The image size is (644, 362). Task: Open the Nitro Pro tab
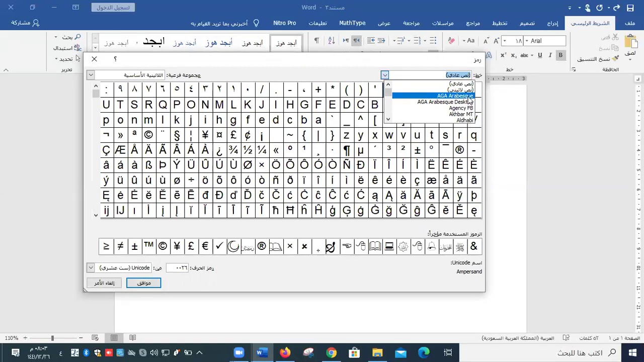pos(284,23)
